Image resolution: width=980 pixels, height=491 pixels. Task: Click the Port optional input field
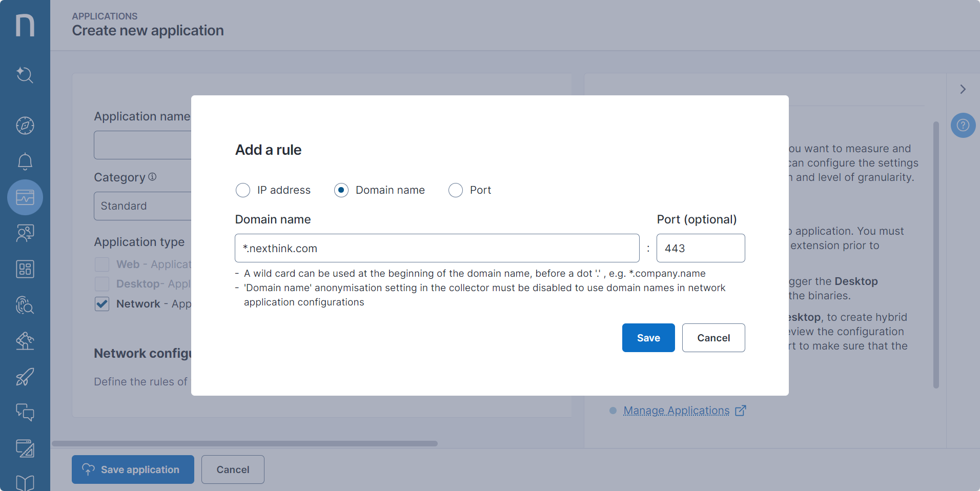tap(700, 248)
